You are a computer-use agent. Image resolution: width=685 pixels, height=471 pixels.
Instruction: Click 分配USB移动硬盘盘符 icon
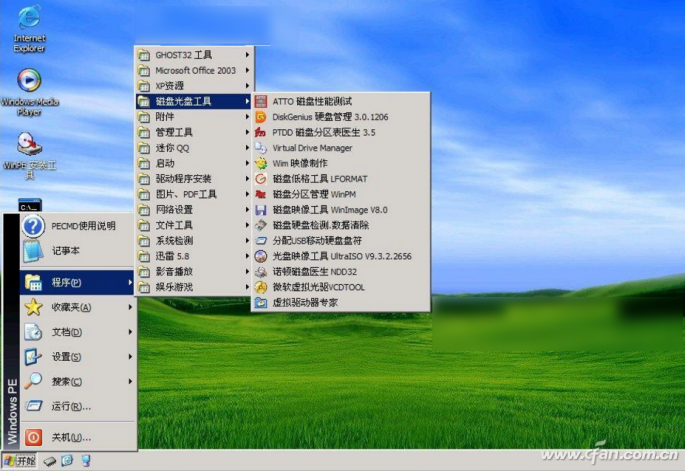[x=261, y=241]
